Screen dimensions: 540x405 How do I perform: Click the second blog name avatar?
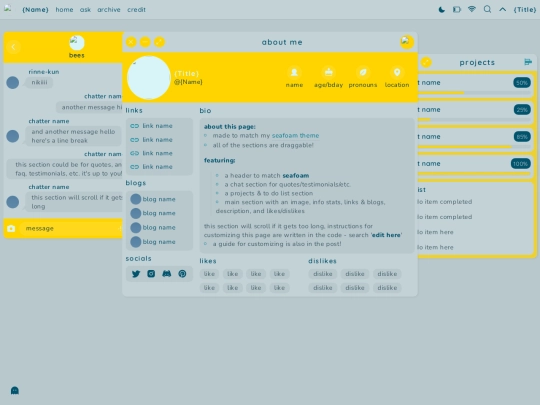pos(136,213)
